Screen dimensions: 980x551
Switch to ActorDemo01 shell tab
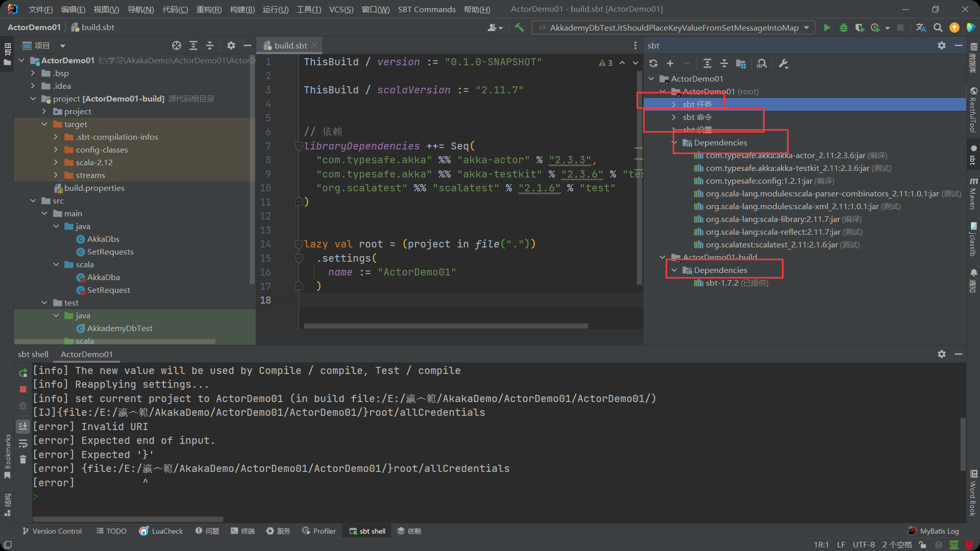(x=87, y=354)
